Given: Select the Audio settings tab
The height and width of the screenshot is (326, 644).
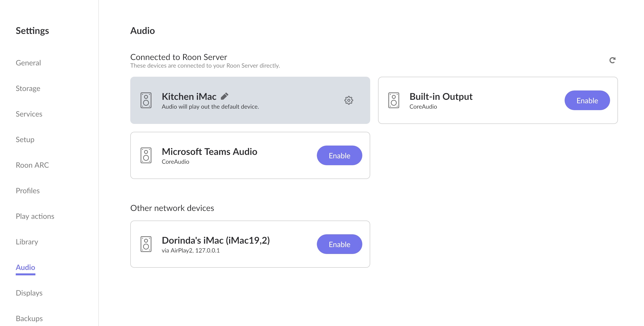Looking at the screenshot, I should 26,267.
